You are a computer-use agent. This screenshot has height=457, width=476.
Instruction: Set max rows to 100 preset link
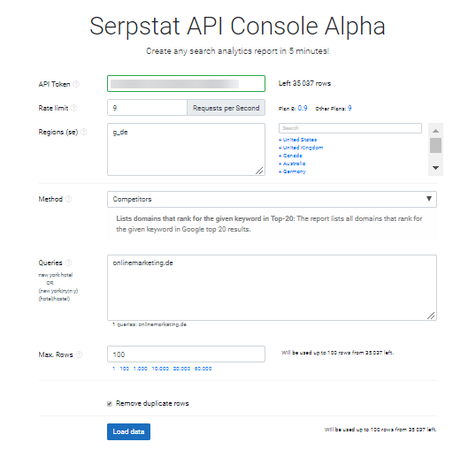pyautogui.click(x=125, y=369)
